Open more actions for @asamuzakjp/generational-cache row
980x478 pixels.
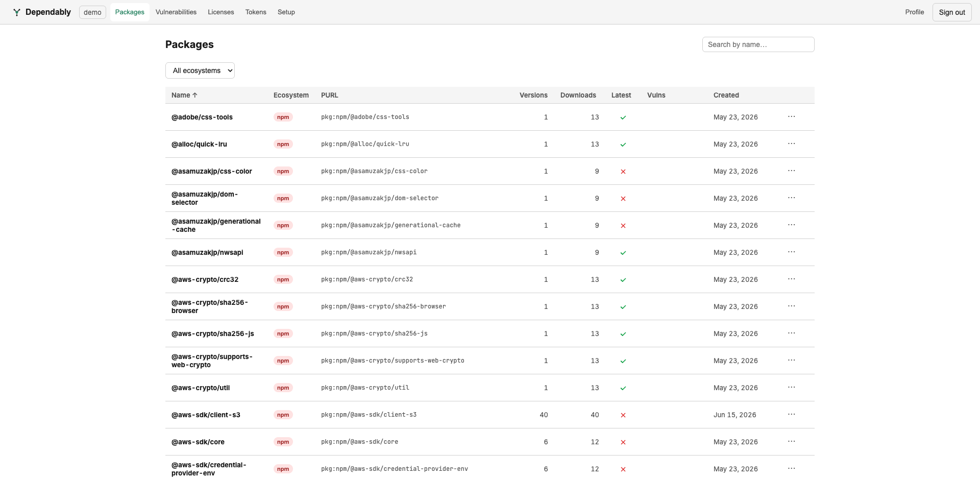point(791,225)
